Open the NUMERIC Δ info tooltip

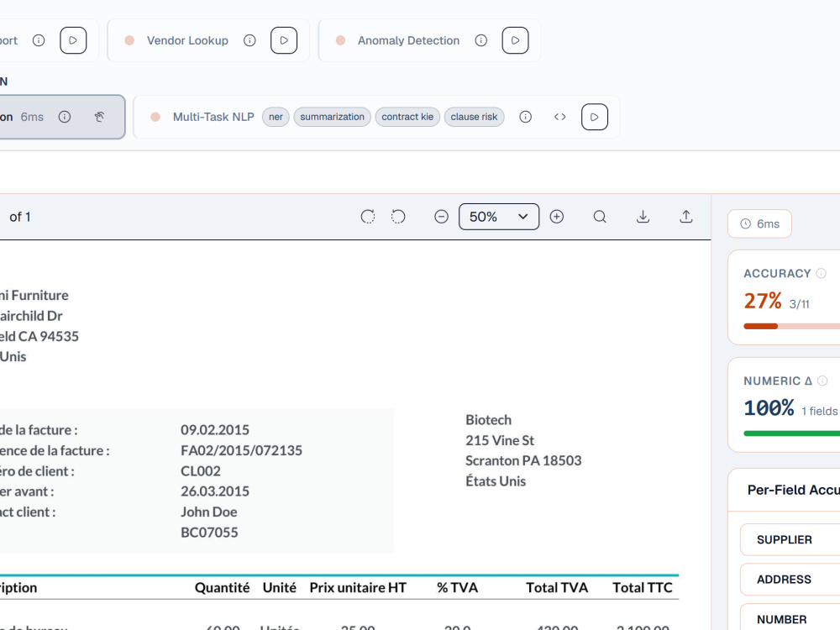(x=822, y=381)
